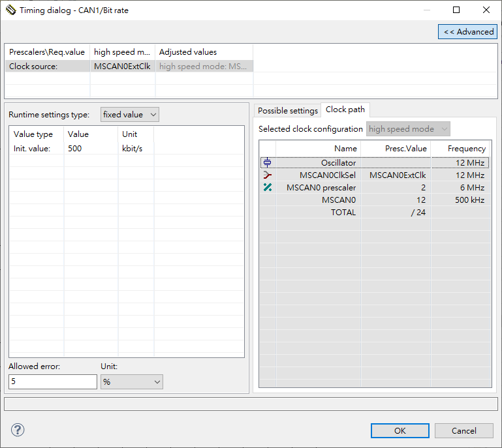The width and height of the screenshot is (502, 448).
Task: Click the MSCAN0ClkSel row name
Action: (x=328, y=175)
